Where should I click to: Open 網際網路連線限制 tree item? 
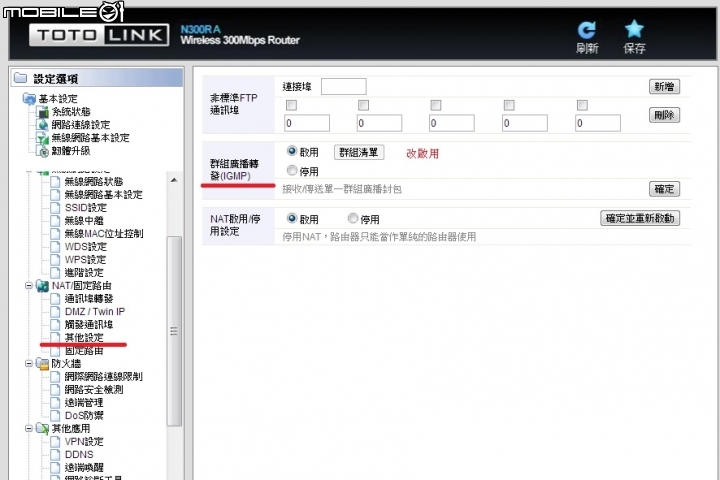pos(103,377)
